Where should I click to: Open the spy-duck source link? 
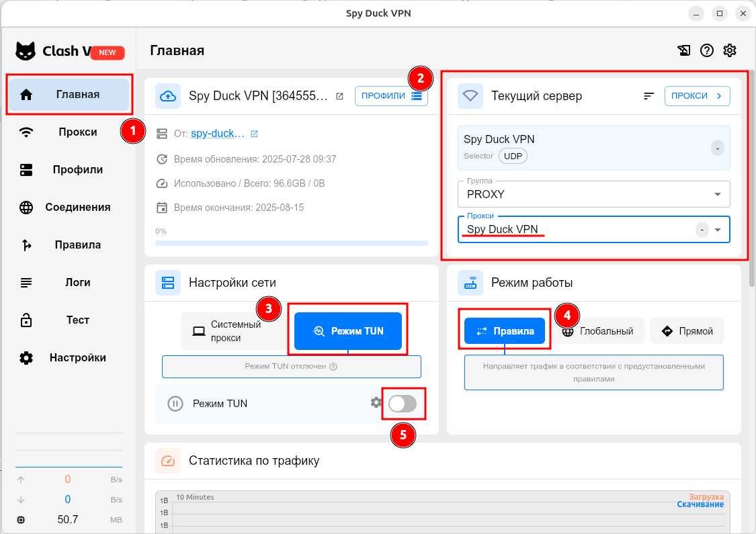coord(217,134)
